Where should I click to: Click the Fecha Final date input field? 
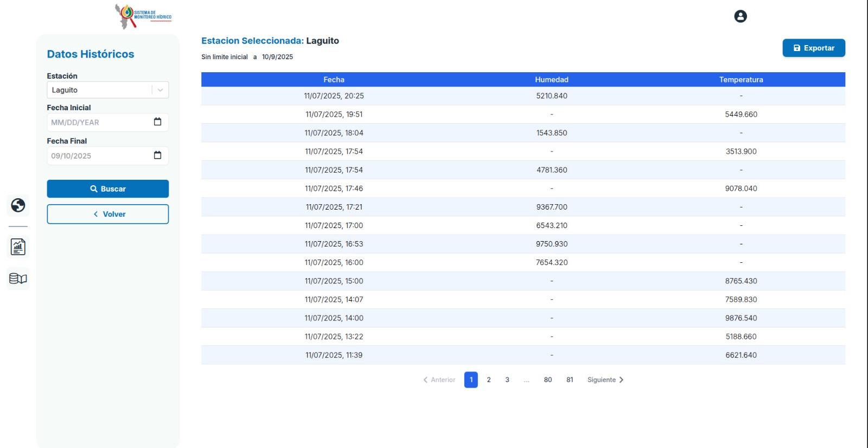(98, 156)
